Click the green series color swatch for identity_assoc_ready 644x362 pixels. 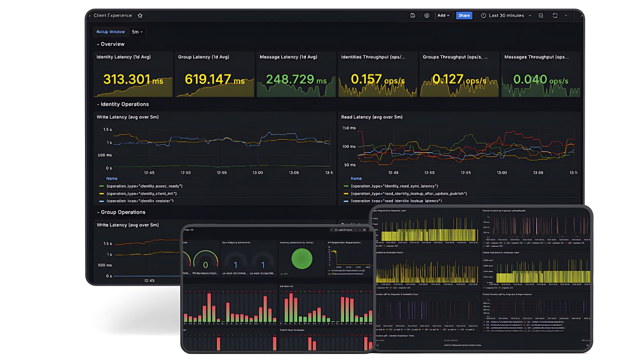pyautogui.click(x=101, y=186)
